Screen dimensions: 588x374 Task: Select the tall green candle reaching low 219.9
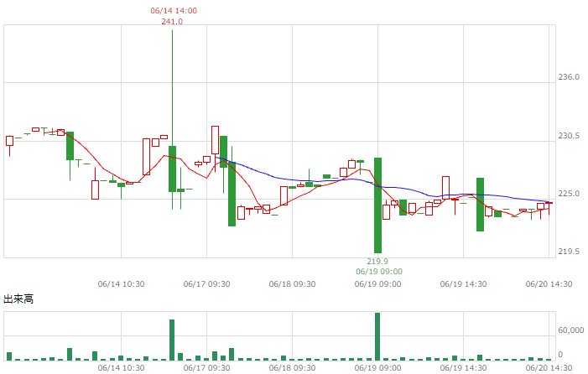(377, 205)
